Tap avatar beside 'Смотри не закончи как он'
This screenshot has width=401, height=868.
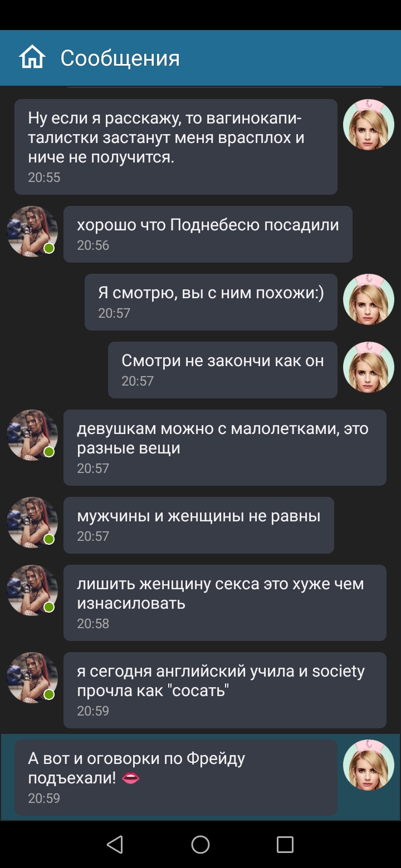369,367
